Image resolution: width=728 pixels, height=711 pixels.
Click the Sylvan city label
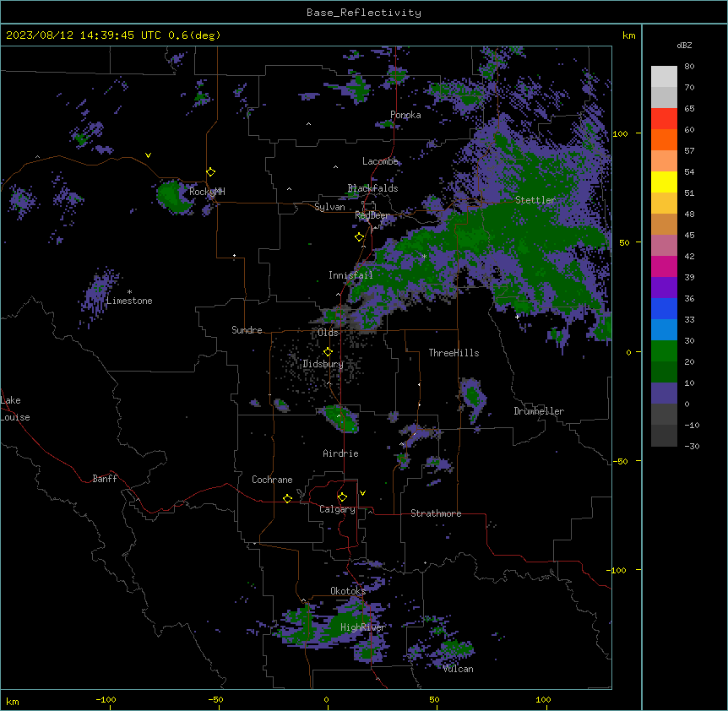(329, 207)
